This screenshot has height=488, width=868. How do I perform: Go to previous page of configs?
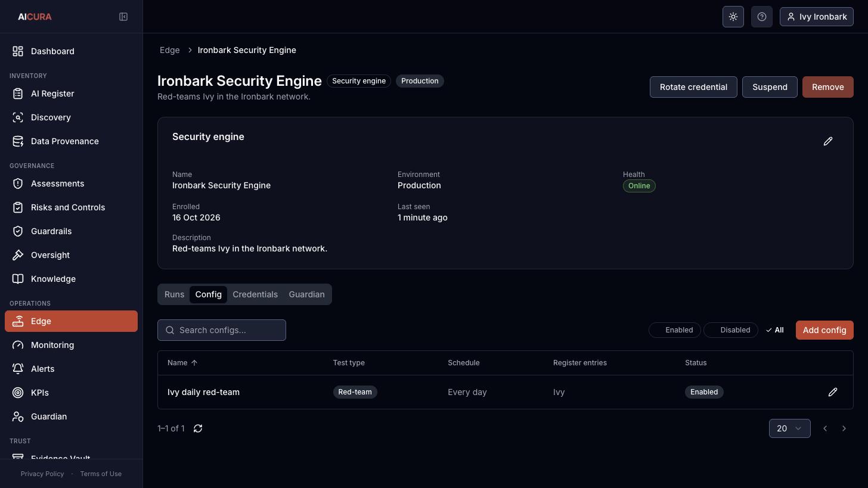(825, 428)
